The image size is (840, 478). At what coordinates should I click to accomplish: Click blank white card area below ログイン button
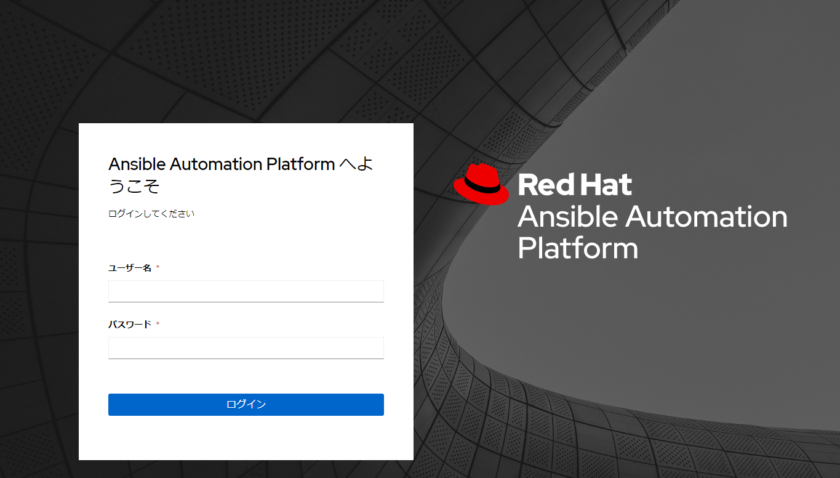246,438
